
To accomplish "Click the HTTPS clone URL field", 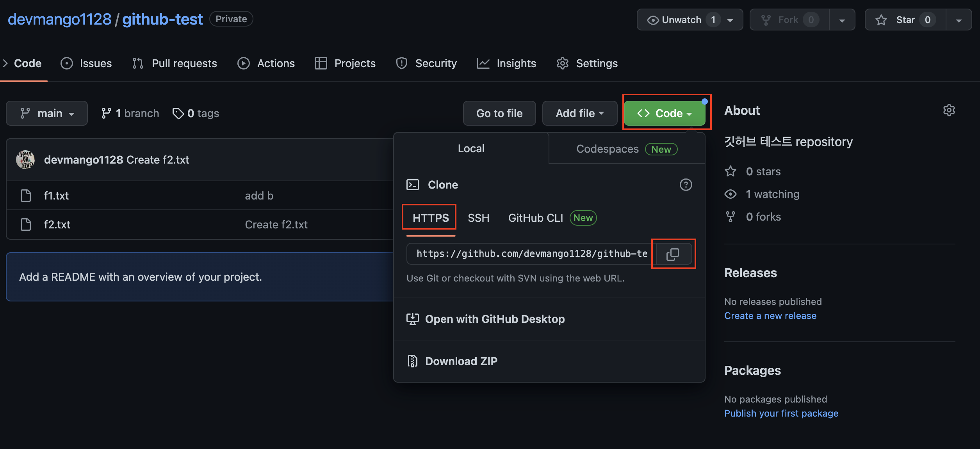I will 531,254.
